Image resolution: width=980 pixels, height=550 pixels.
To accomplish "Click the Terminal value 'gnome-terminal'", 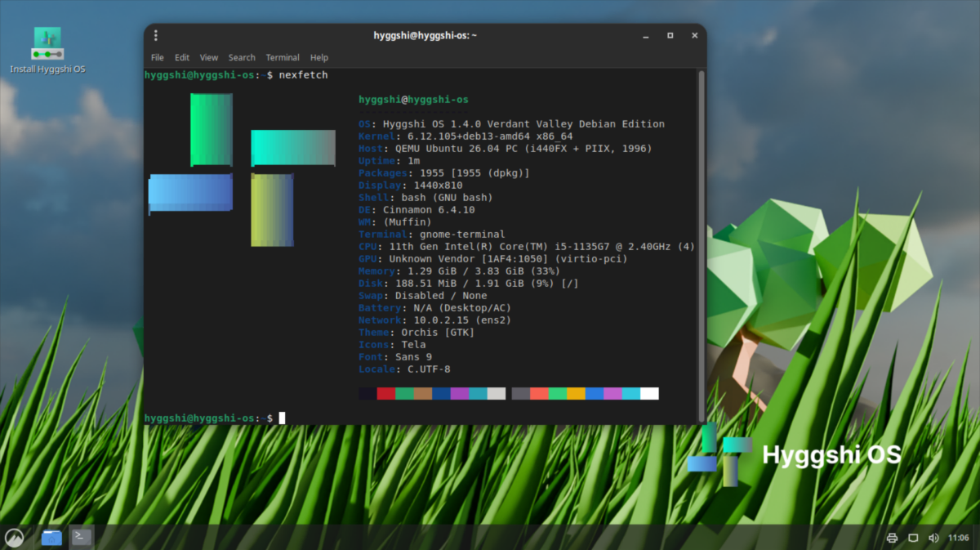I will pyautogui.click(x=462, y=235).
